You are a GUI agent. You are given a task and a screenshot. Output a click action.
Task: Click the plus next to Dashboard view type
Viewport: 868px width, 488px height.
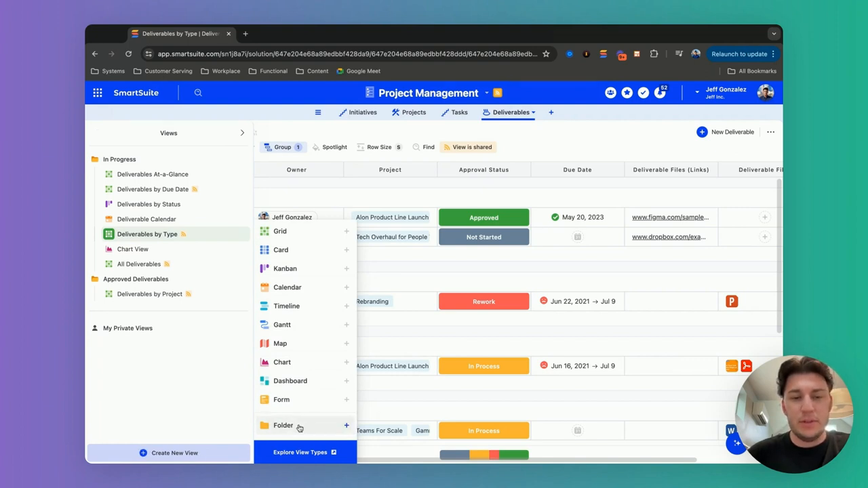pos(347,381)
